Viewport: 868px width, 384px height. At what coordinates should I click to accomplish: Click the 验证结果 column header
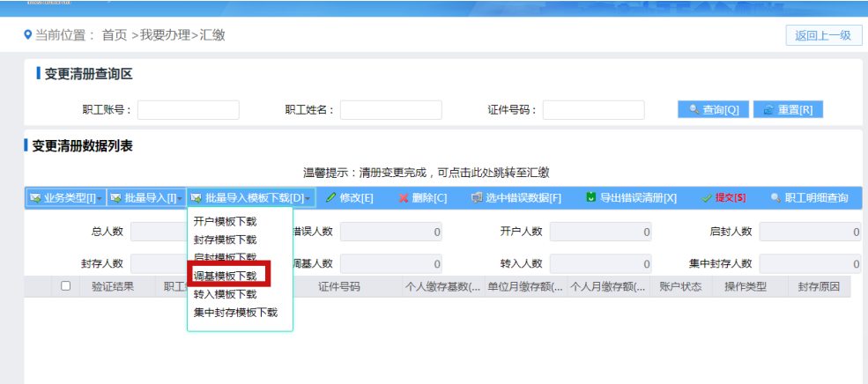point(113,286)
